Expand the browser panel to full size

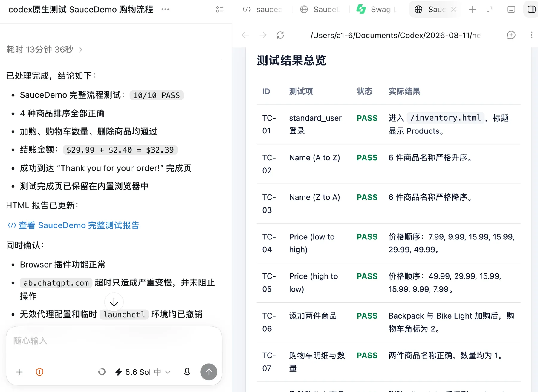click(x=489, y=10)
